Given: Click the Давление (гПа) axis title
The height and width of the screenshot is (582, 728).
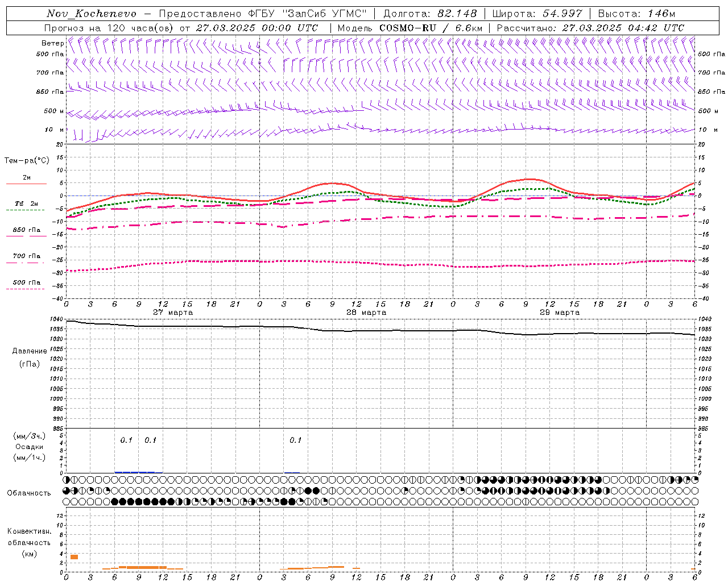Looking at the screenshot, I should point(26,357).
